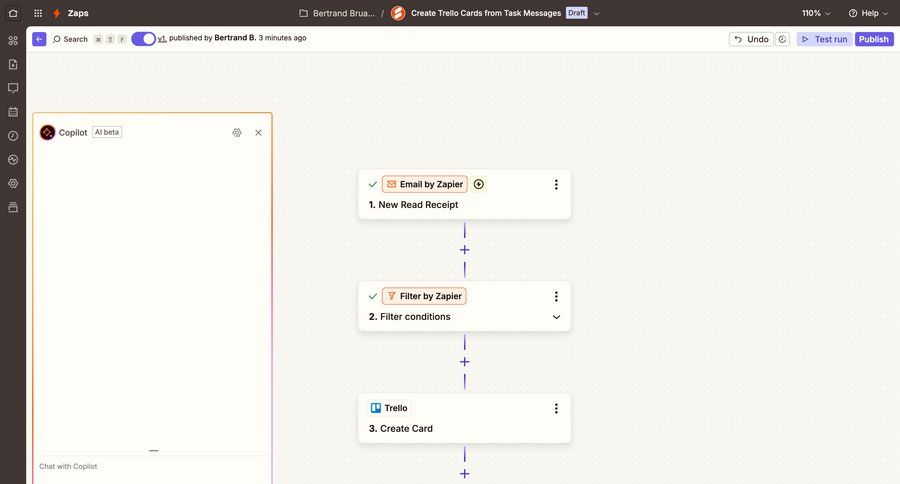Open the editor components sidebar icon
The width and height of the screenshot is (900, 484).
13,40
